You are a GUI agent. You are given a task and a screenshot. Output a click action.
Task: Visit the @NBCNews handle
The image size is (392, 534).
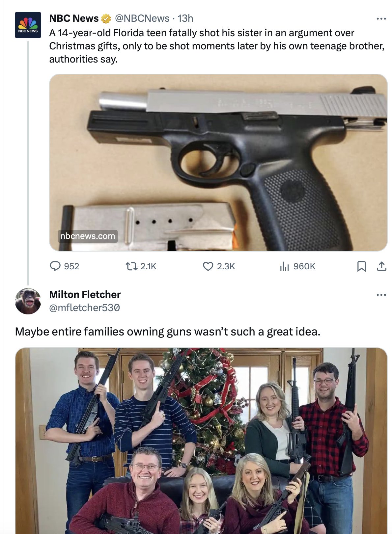pos(142,18)
